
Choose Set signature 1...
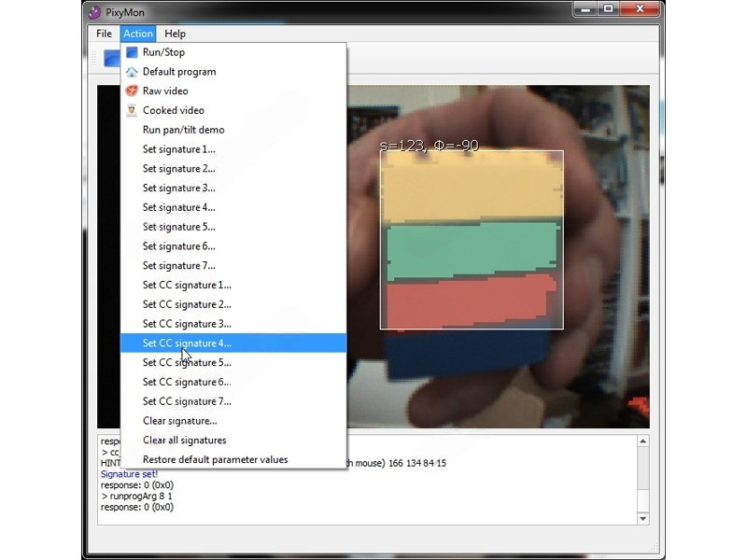coord(178,149)
